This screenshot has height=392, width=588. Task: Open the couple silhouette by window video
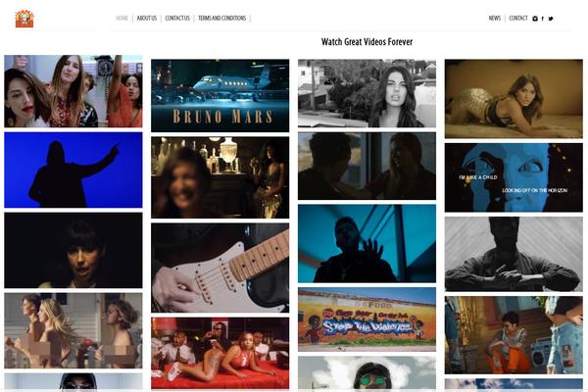click(x=367, y=166)
